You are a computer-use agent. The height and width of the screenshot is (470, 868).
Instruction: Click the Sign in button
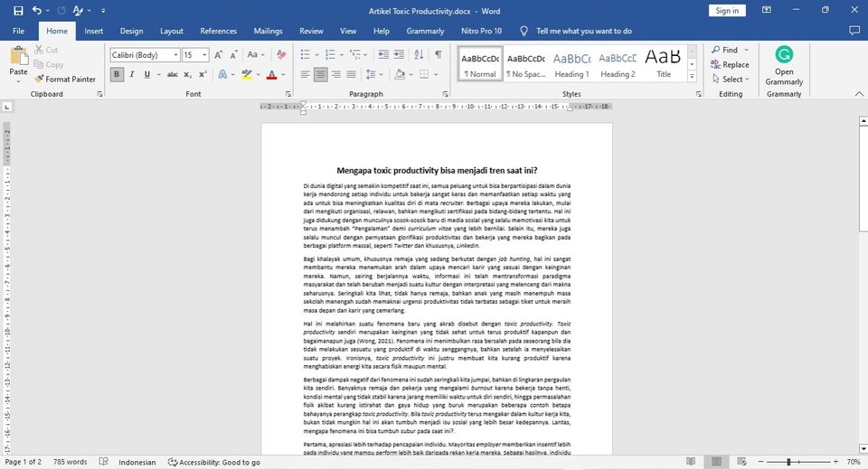coord(727,11)
